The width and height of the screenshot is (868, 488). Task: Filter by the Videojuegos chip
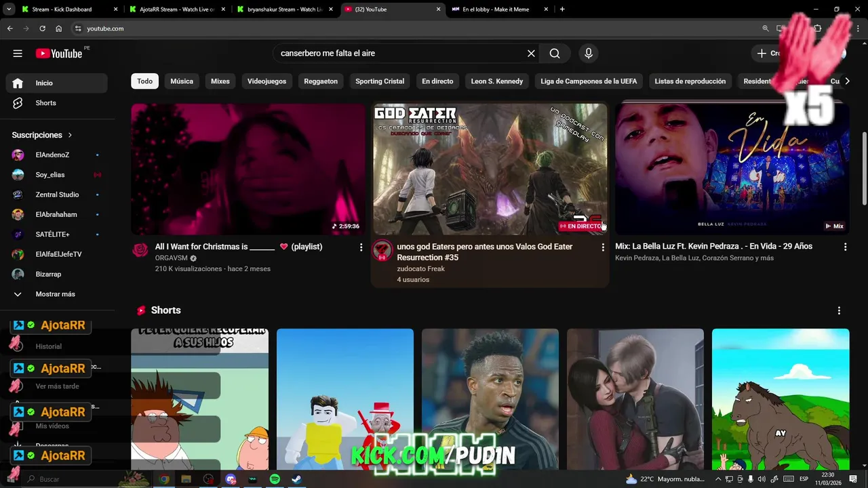click(267, 81)
